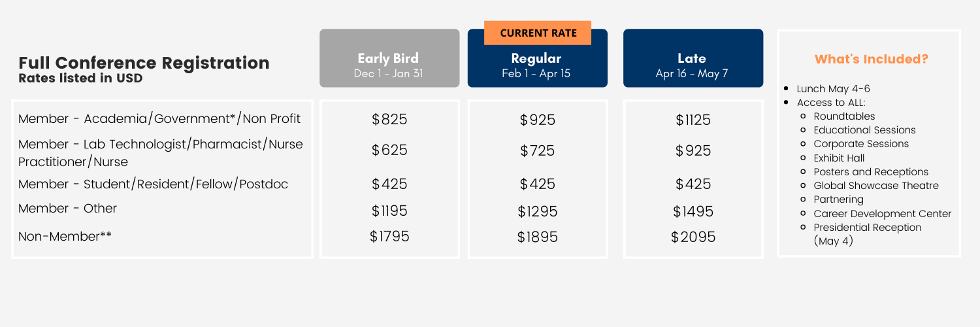The image size is (980, 327).
Task: Click the $925 Regular academia price
Action: point(538,120)
